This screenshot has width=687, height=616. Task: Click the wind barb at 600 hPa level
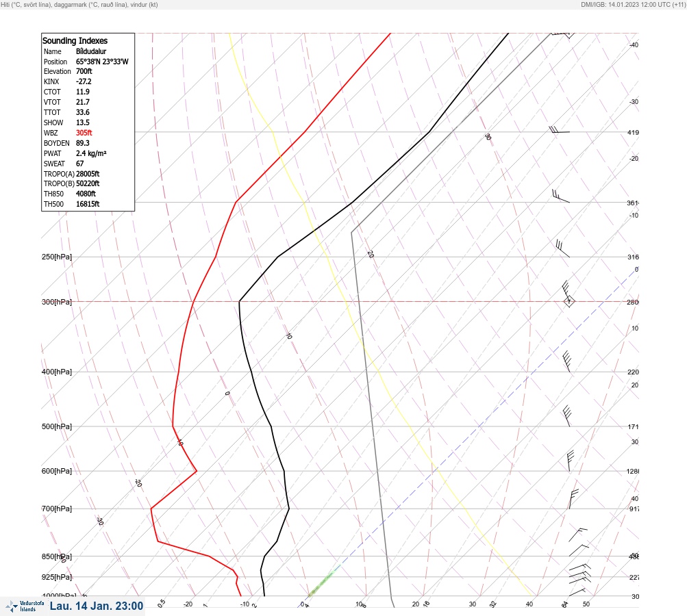point(570,461)
